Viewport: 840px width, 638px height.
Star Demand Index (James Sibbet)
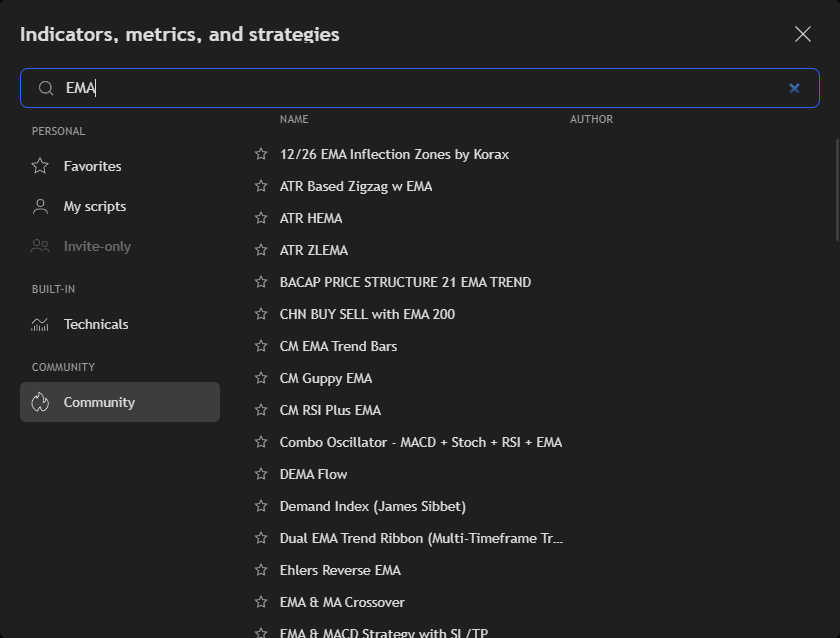(x=261, y=506)
